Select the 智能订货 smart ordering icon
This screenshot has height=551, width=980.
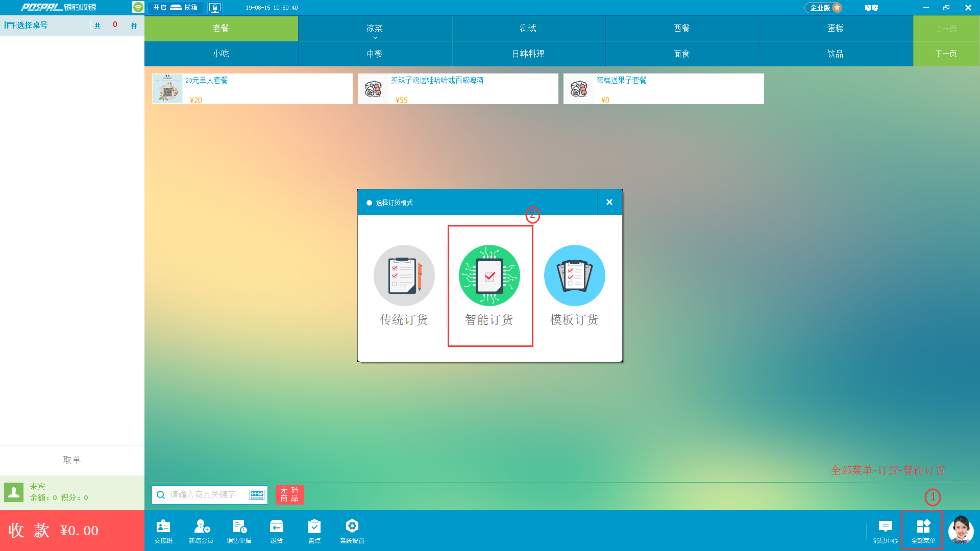tap(489, 276)
